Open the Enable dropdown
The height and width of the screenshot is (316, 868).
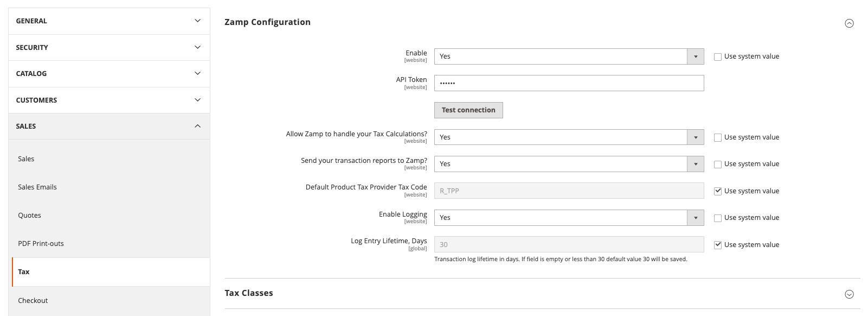click(x=569, y=56)
